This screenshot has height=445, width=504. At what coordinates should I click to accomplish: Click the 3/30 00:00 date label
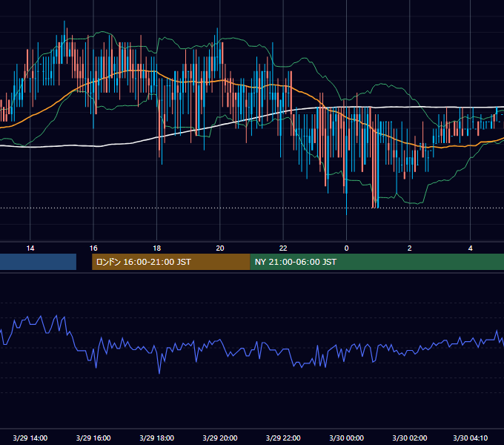coord(347,438)
